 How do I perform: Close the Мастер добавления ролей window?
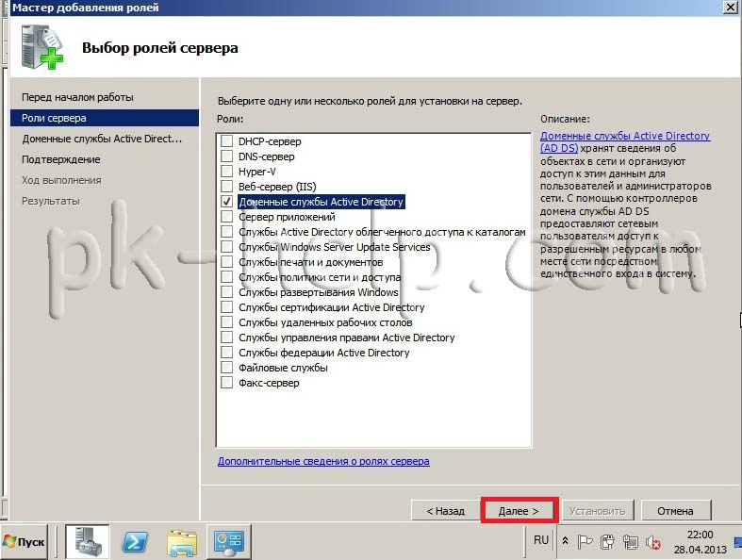(731, 8)
